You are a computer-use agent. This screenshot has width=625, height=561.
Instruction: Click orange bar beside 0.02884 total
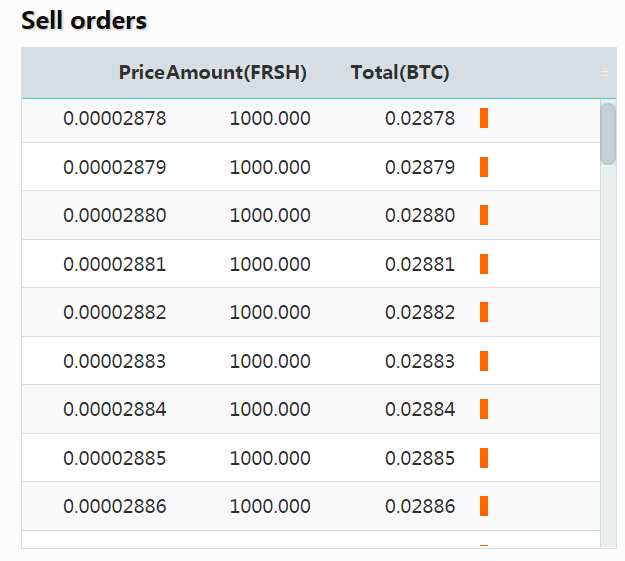pos(484,409)
